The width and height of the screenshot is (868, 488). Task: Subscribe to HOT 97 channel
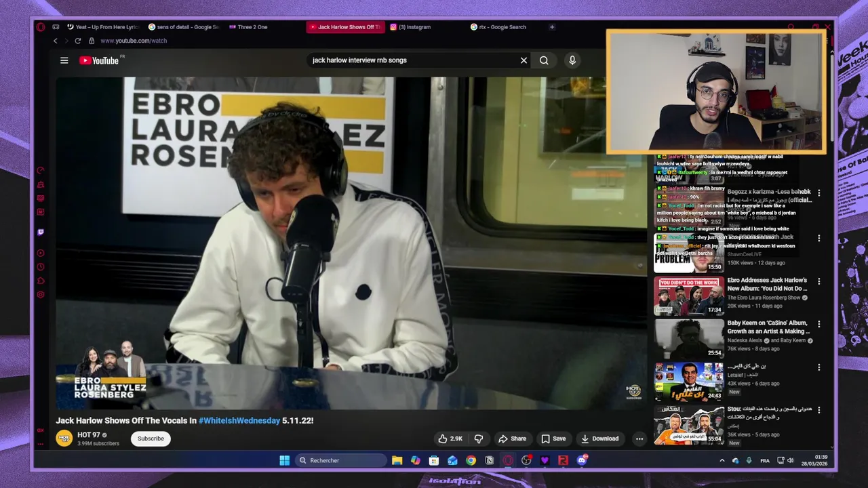pos(151,439)
